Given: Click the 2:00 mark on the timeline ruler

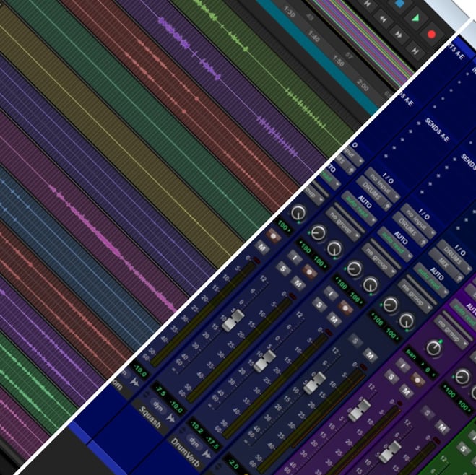Looking at the screenshot, I should coord(363,85).
